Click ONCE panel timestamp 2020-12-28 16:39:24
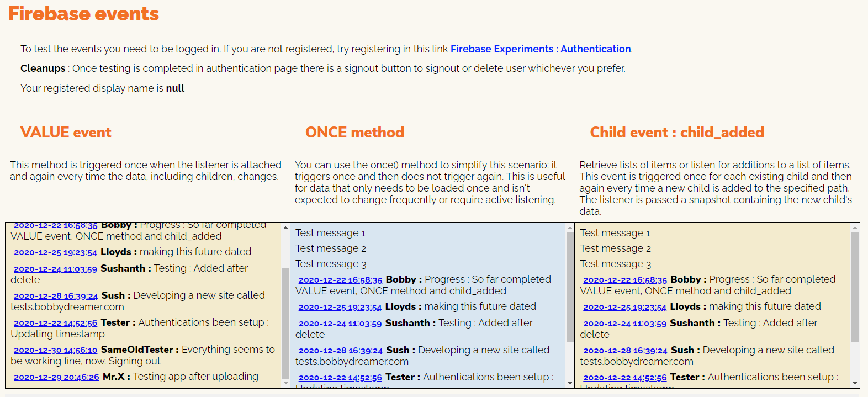The image size is (868, 397). pyautogui.click(x=341, y=351)
